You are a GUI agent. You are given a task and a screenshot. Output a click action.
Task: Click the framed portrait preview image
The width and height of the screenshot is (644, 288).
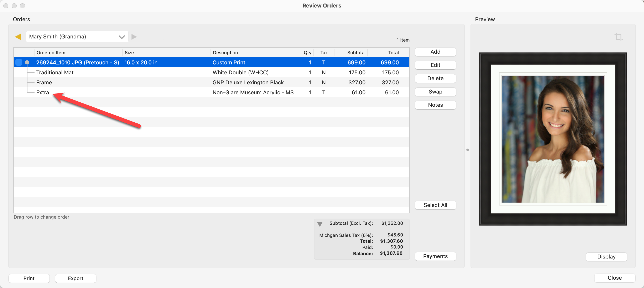click(x=553, y=139)
